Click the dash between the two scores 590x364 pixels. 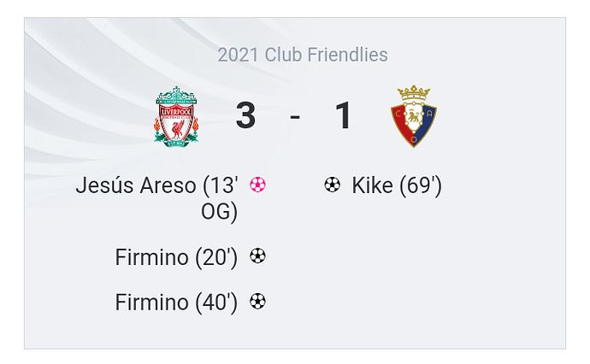[x=295, y=115]
